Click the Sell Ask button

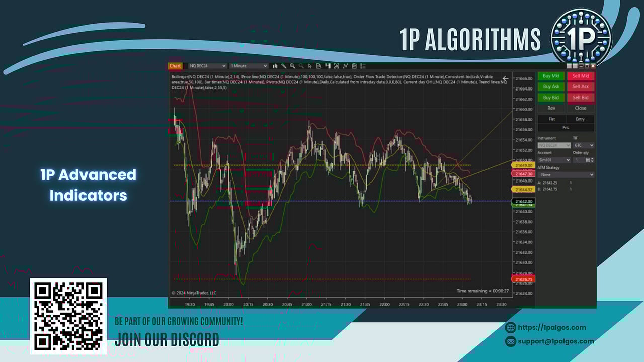(x=581, y=86)
